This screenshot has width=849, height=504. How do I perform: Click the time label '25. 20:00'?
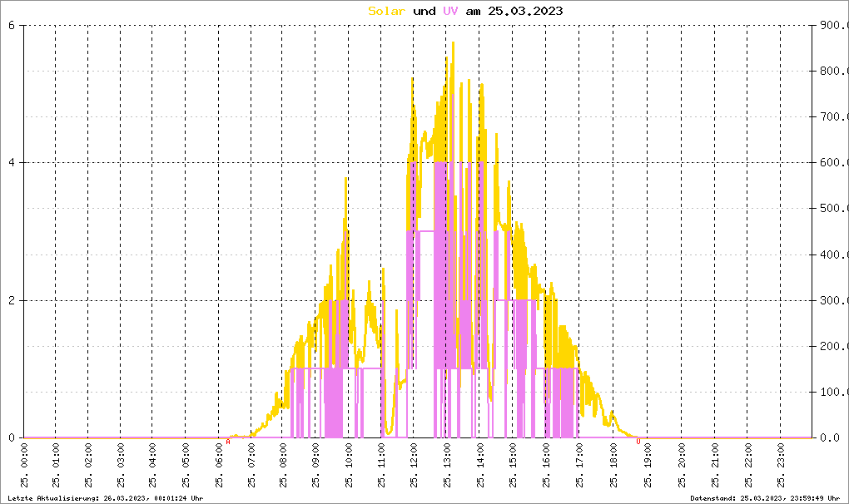click(682, 466)
